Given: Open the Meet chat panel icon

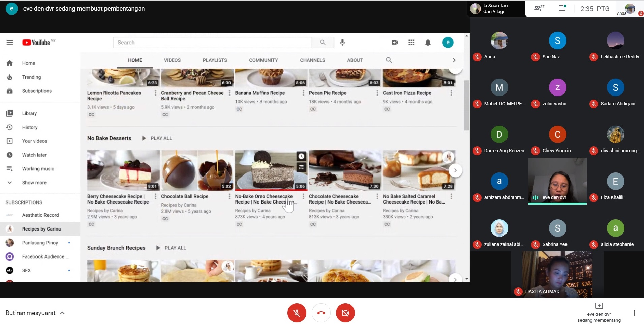Looking at the screenshot, I should 562,9.
